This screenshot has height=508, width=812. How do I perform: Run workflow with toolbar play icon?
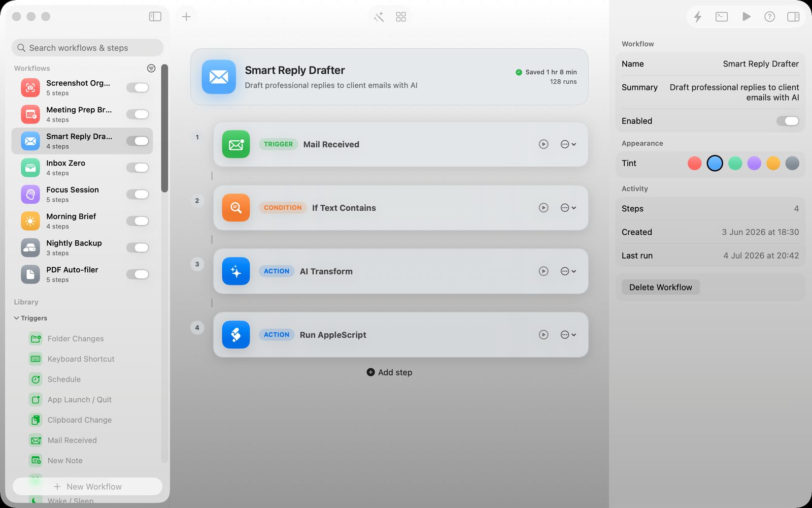[746, 17]
